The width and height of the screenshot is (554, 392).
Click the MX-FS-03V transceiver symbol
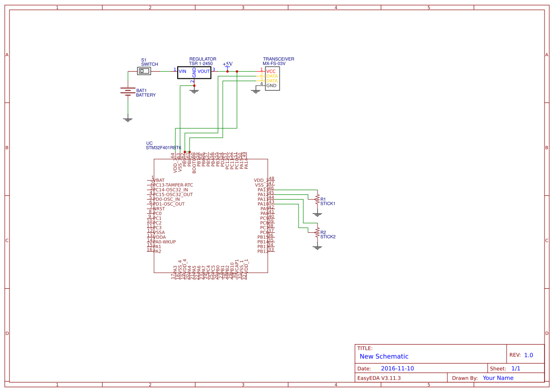pos(272,79)
